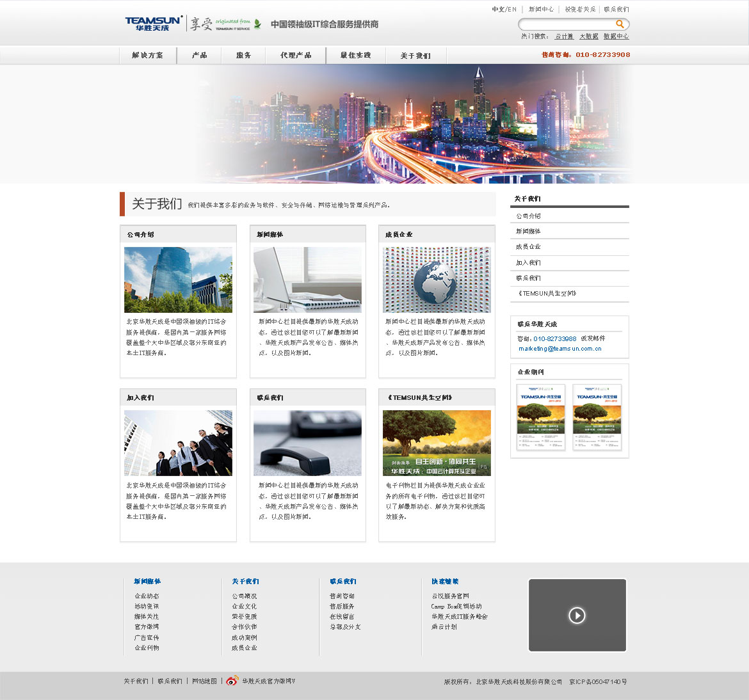The height and width of the screenshot is (700, 749).
Task: Click the 加入我们 business team image
Action: tap(178, 443)
